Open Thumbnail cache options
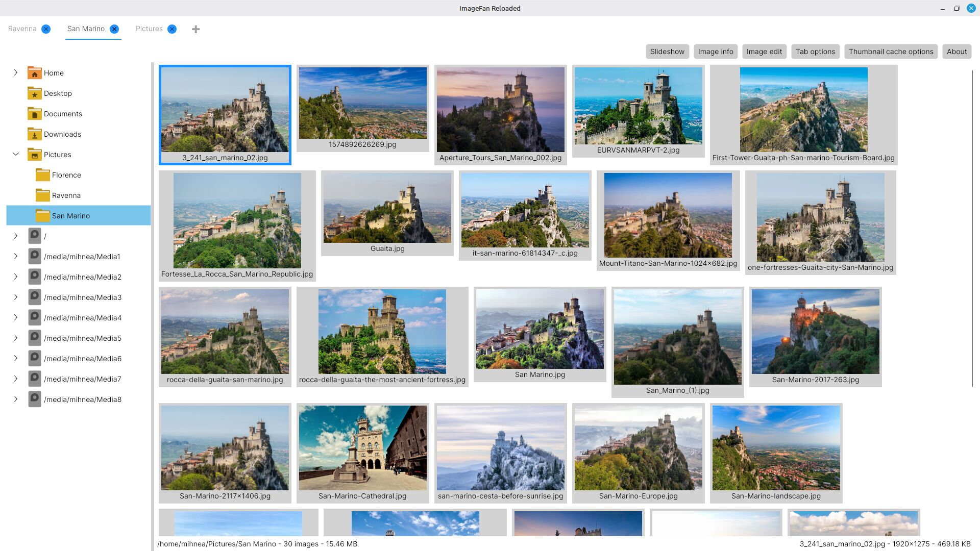 891,52
